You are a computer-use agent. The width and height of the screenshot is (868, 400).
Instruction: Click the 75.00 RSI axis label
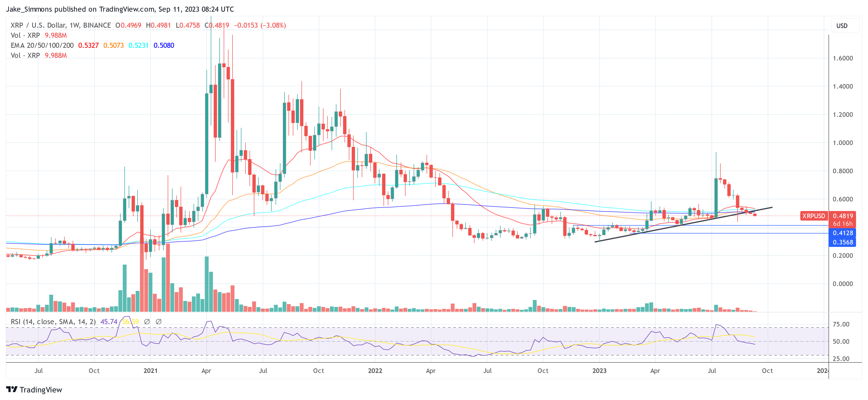coord(841,324)
